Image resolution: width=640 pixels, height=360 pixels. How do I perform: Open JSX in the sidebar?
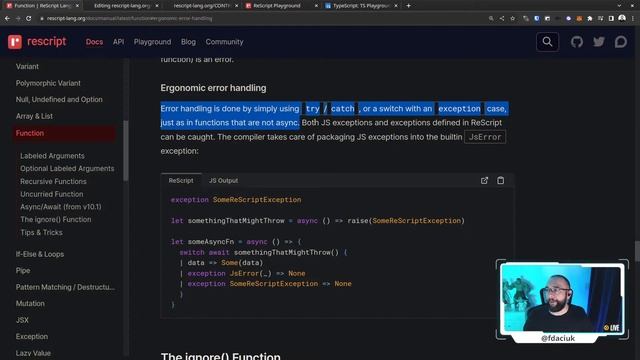tap(22, 320)
